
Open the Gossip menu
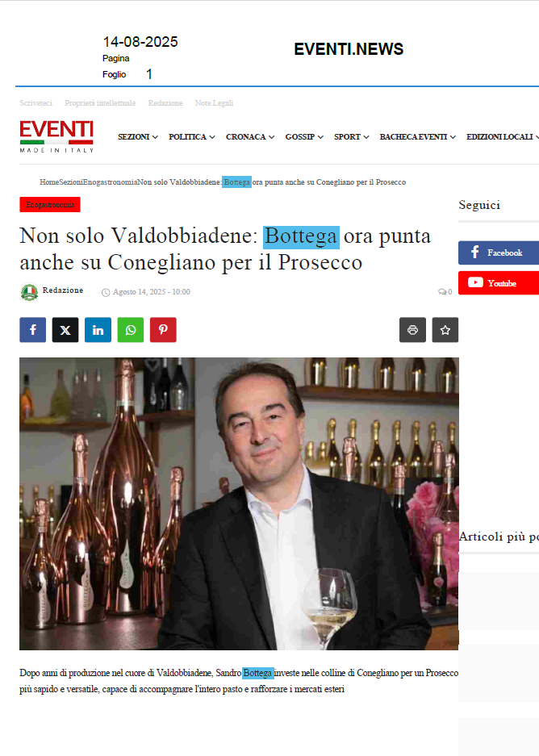304,137
